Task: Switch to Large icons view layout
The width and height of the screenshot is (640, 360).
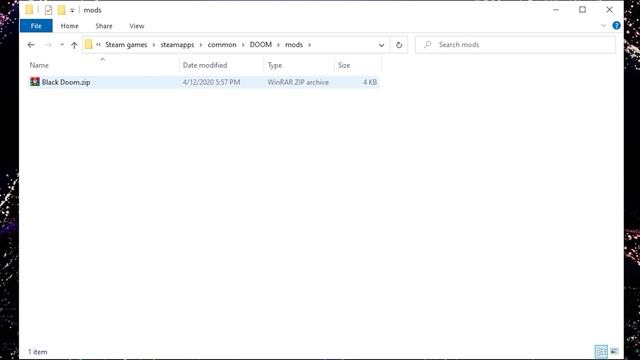Action: tap(614, 351)
